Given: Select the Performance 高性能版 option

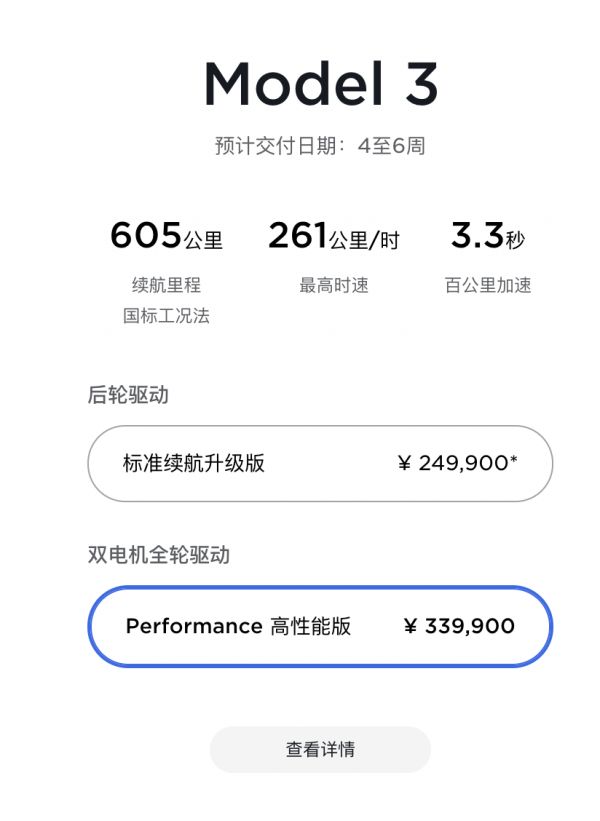Looking at the screenshot, I should 238,626.
